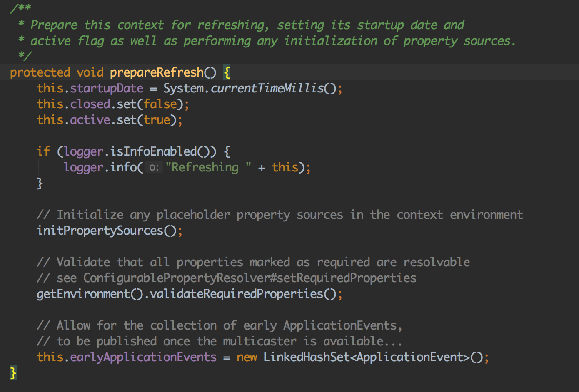Image resolution: width=579 pixels, height=392 pixels.
Task: Click the initPropertySources call
Action: [x=100, y=231]
